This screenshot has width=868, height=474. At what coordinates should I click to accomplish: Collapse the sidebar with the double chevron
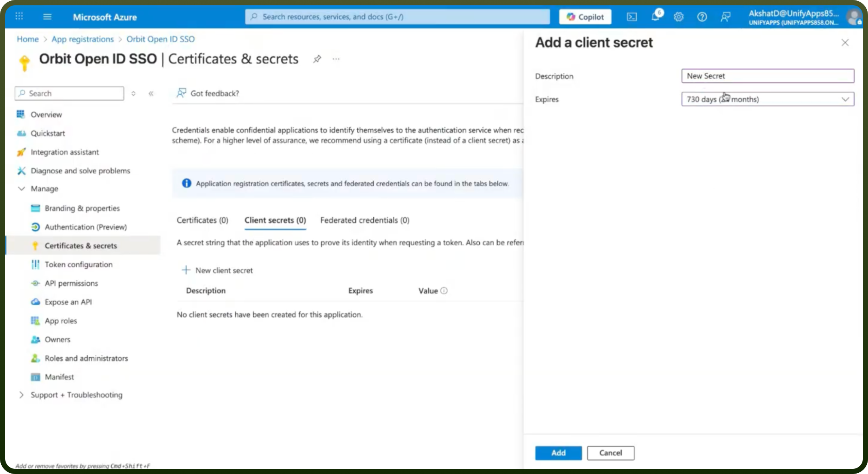pos(151,94)
